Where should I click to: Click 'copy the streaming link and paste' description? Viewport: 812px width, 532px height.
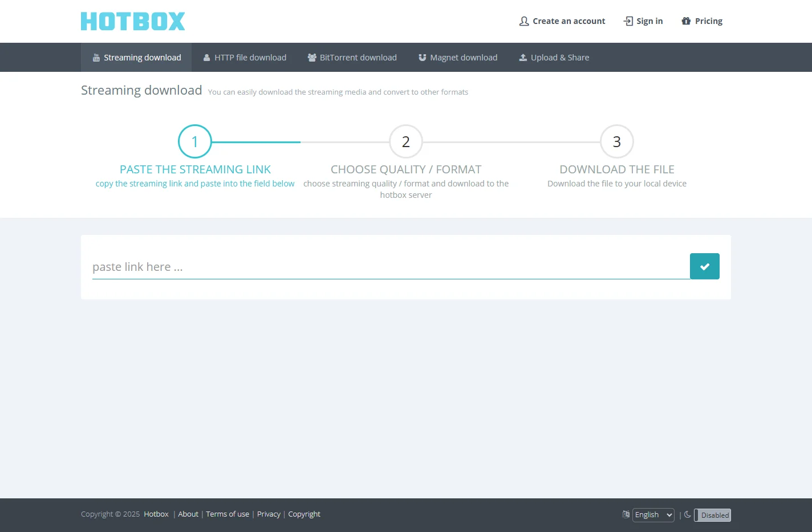(195, 184)
